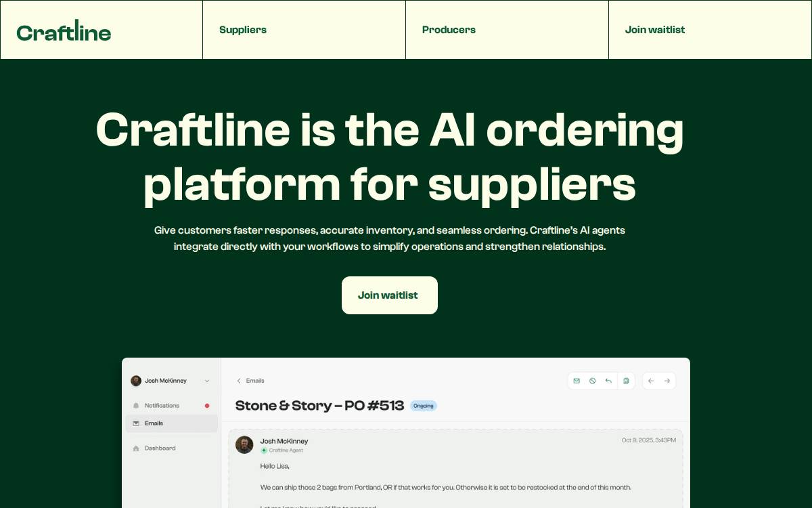Viewport: 812px width, 508px height.
Task: Click the Josh McKinney sidebar avatar
Action: (x=136, y=381)
